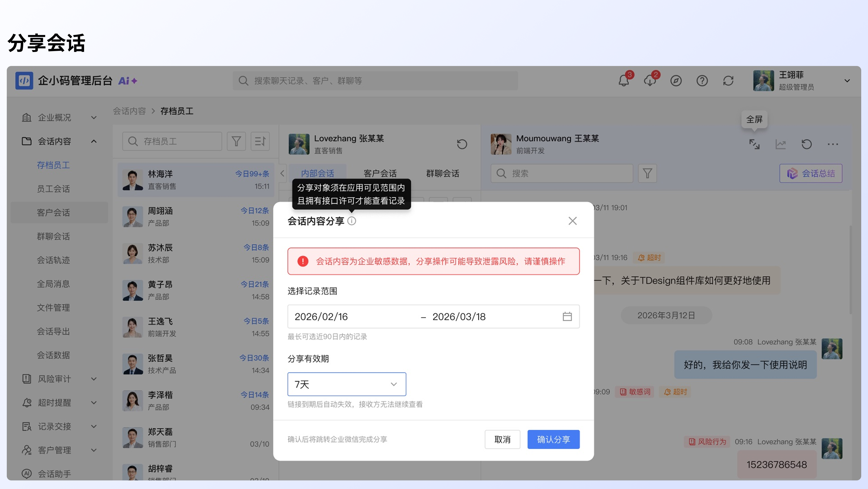868x489 pixels.
Task: Go to 会话内容 breadcrumb link
Action: point(129,111)
